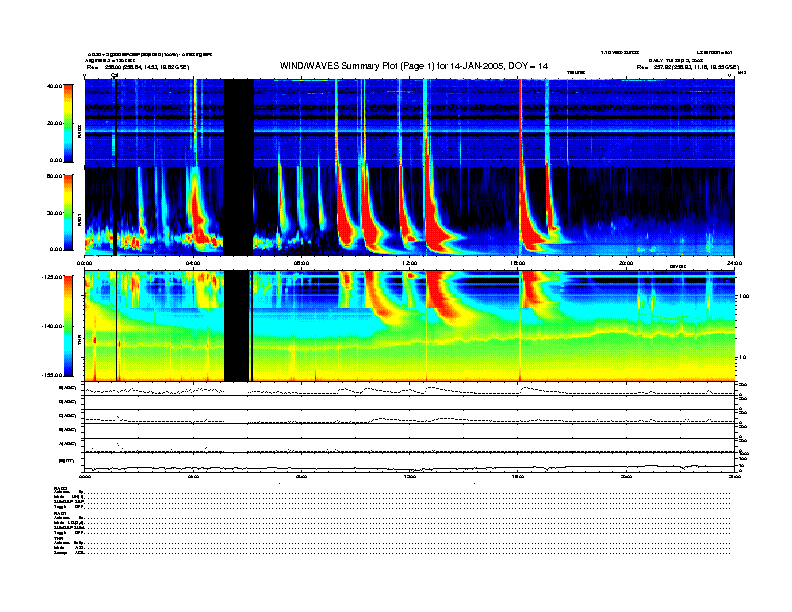Click the 12:00 label under RAD1 panel

pos(410,263)
